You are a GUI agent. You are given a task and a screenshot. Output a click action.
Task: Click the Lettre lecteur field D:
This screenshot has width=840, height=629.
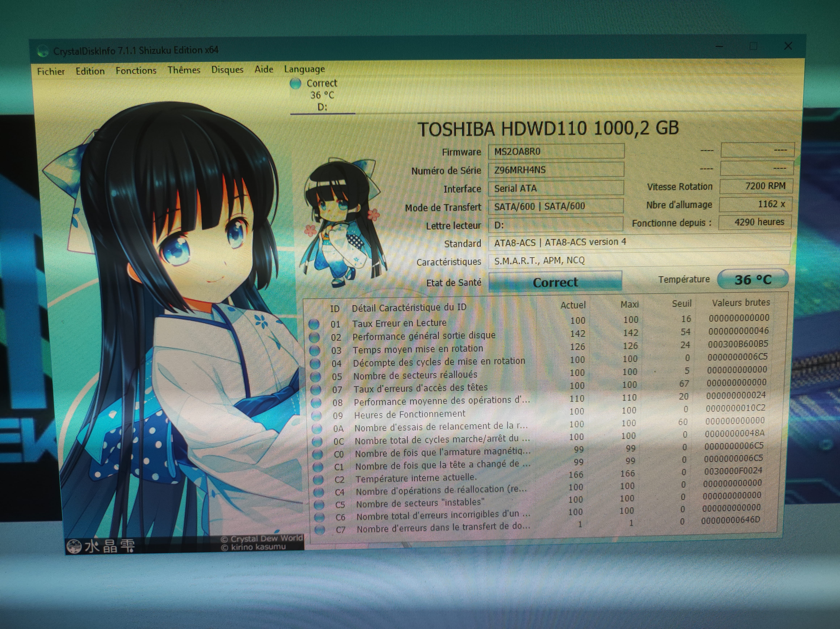(x=556, y=225)
